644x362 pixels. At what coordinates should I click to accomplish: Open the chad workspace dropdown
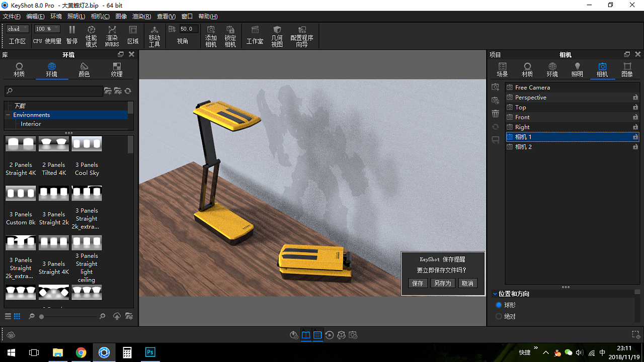(17, 29)
